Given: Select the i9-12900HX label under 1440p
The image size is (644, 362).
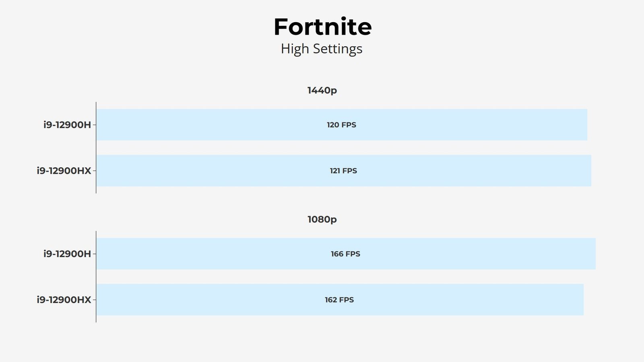Looking at the screenshot, I should [x=64, y=171].
